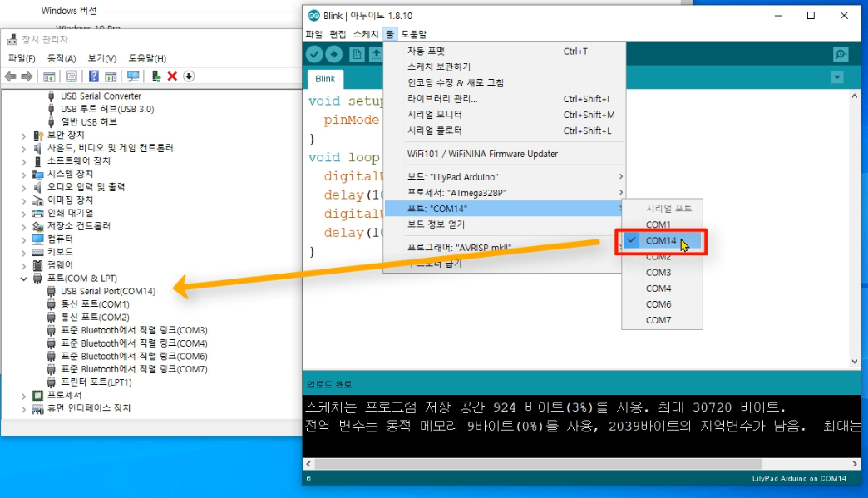Click the Properties icon in Device Manager toolbar
The image size is (868, 498).
tap(72, 76)
